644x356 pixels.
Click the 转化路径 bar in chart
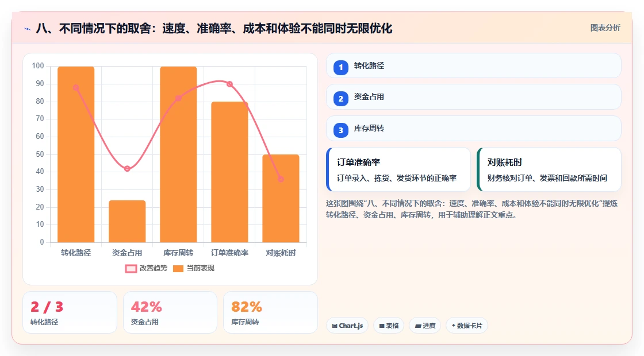click(x=76, y=154)
